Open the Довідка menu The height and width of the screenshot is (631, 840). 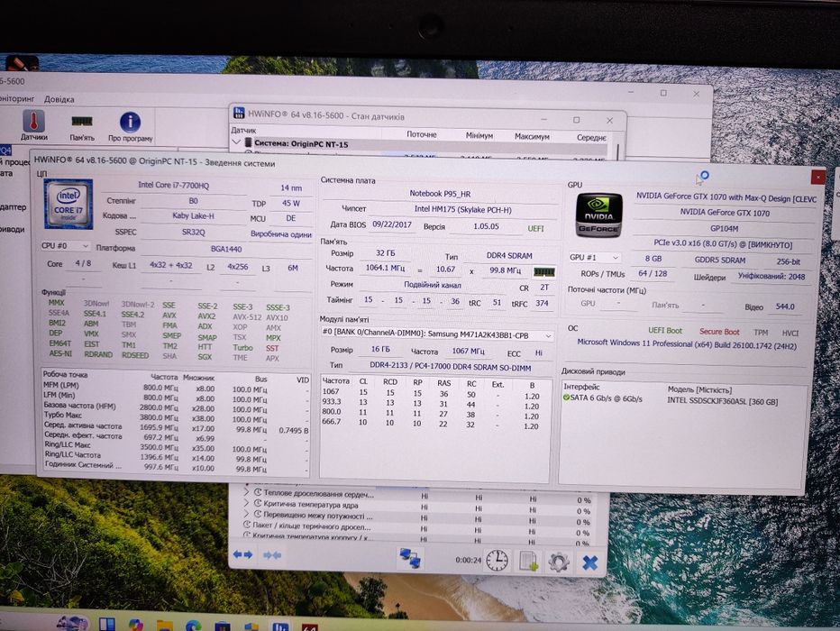(59, 99)
